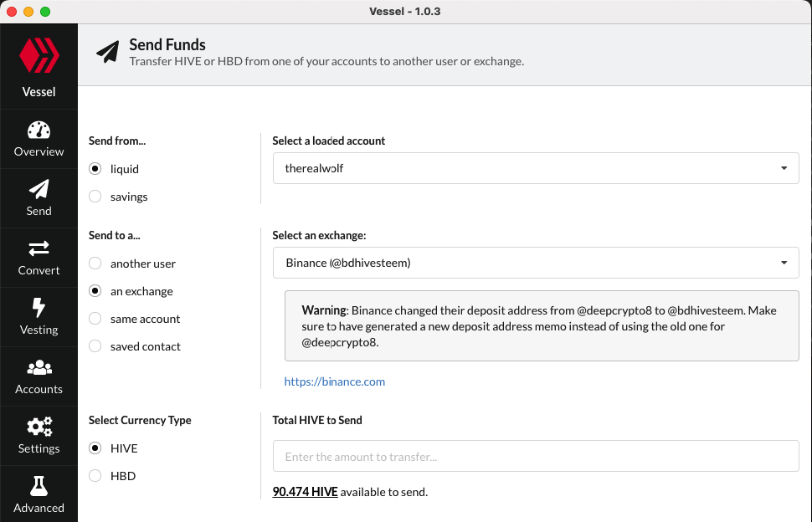Click the 90.474 HIVE available amount

pyautogui.click(x=305, y=492)
